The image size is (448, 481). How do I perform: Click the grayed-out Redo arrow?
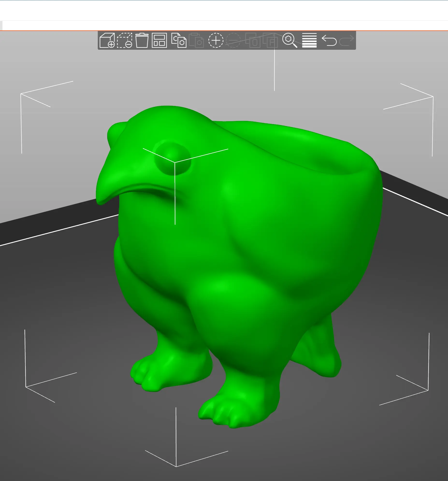(347, 40)
